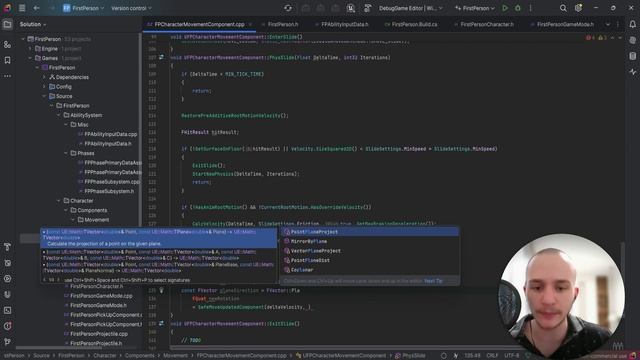The width and height of the screenshot is (640, 360).
Task: Collapse the Source folder
Action: click(44, 96)
